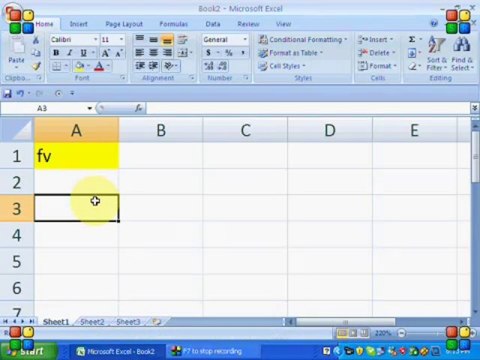Toggle Italic formatting

coord(69,53)
